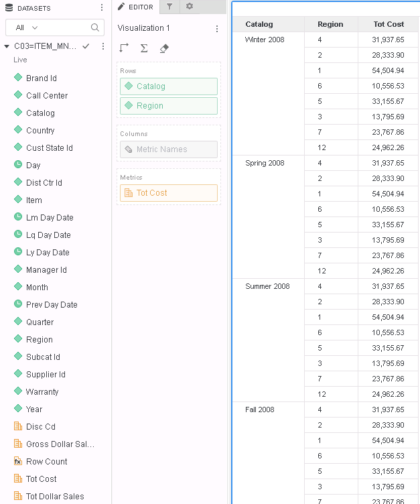Image resolution: width=420 pixels, height=504 pixels.
Task: Click the sigma totals icon
Action: (x=144, y=48)
